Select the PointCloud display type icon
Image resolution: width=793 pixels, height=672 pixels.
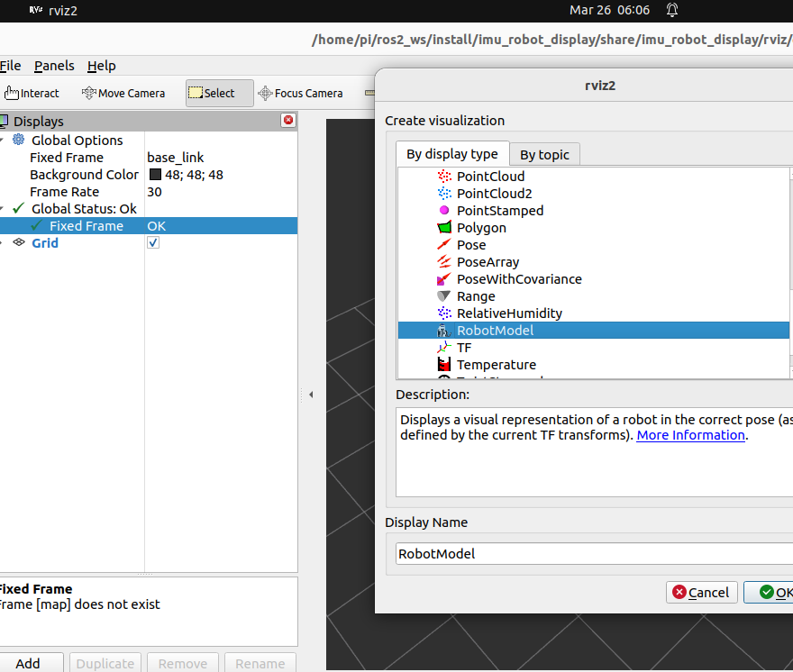tap(444, 176)
